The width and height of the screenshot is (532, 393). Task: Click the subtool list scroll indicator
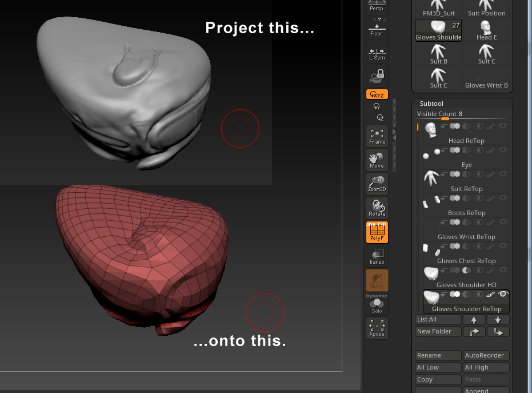[x=418, y=127]
